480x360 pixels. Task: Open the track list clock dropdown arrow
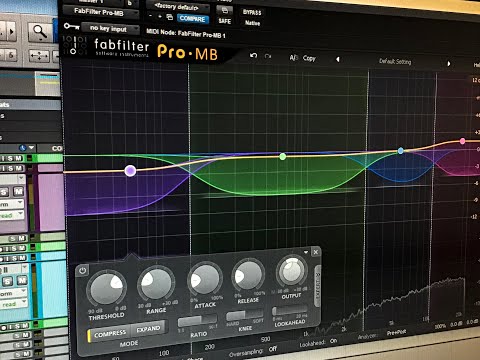tap(32, 147)
